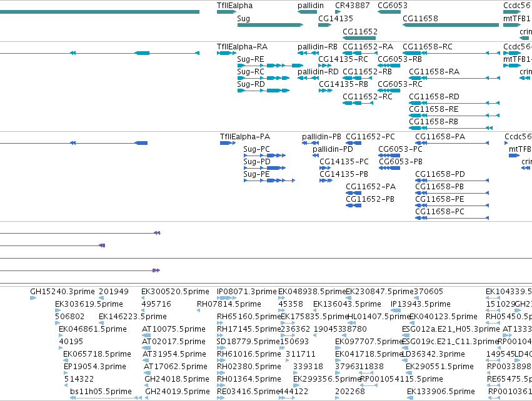Click the CG6053 gene label

click(x=392, y=6)
